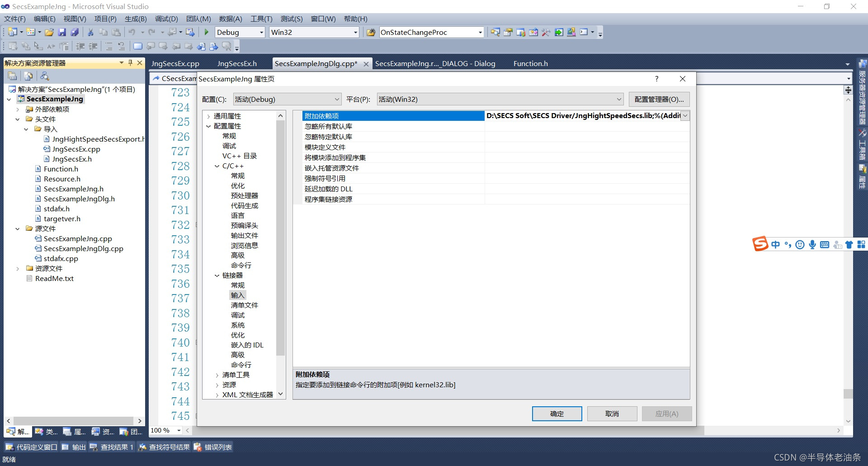The image size is (868, 466).
Task: Open the Extension Manager toolbar icon
Action: [571, 32]
